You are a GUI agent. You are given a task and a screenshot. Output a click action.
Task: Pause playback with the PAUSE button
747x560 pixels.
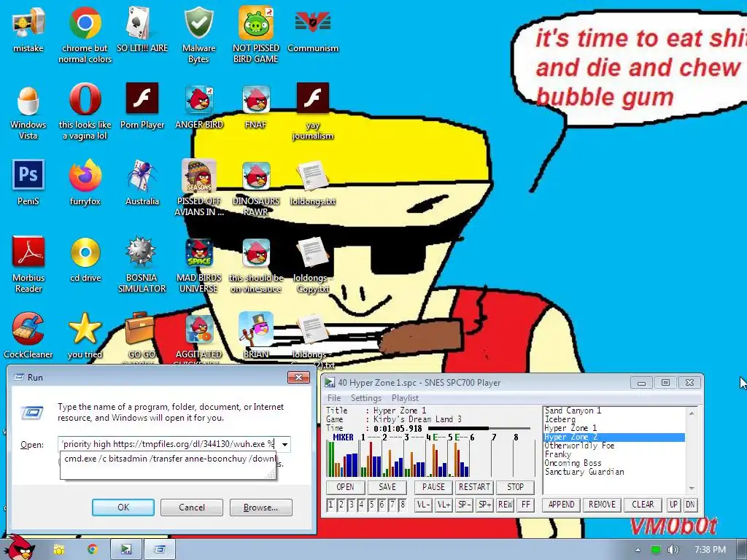tap(433, 487)
